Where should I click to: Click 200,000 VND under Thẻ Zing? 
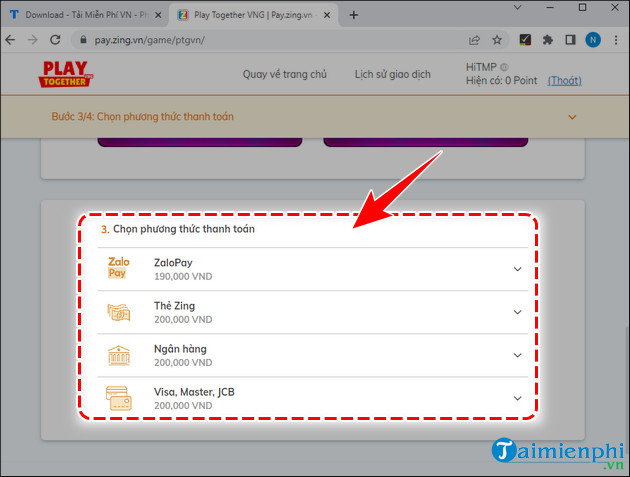183,319
